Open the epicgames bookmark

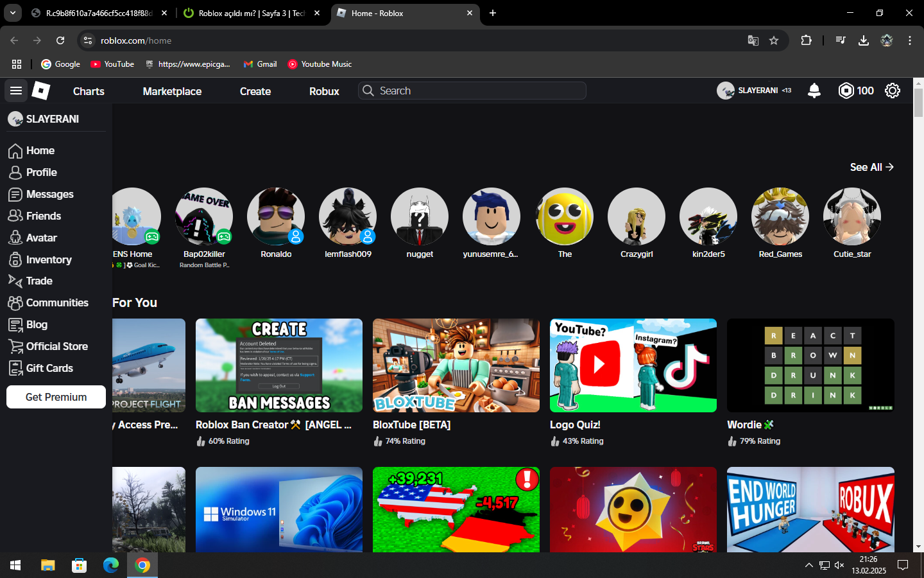coord(187,64)
